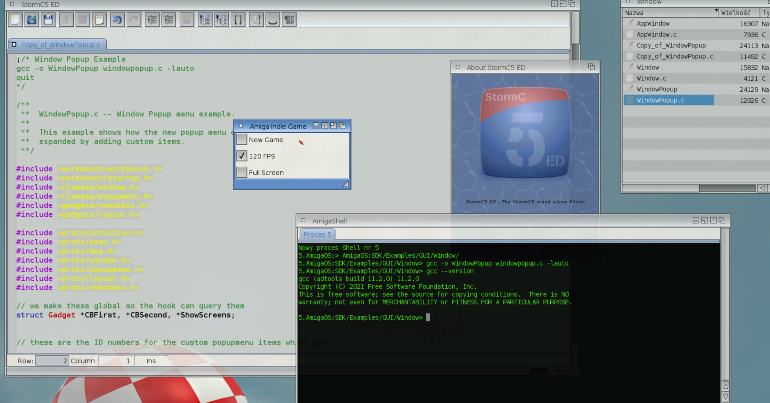
Task: Click the gcc --version command in shell
Action: (450, 271)
